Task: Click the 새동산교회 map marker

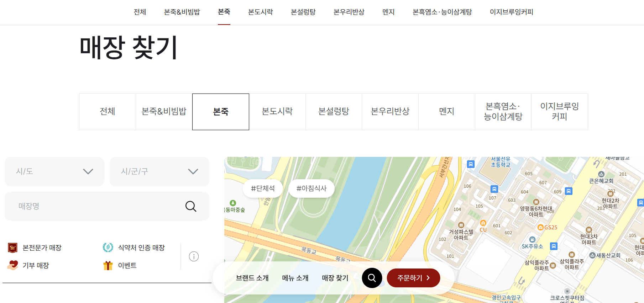Action: (x=592, y=255)
